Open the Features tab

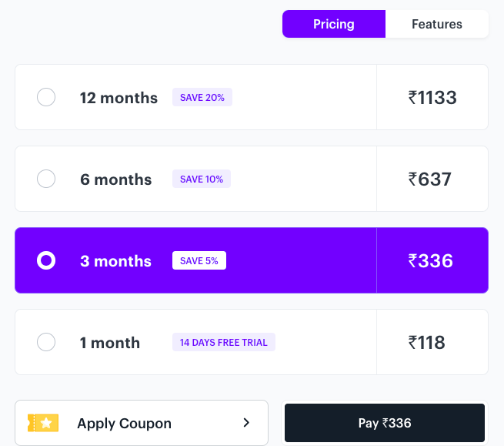click(x=437, y=24)
